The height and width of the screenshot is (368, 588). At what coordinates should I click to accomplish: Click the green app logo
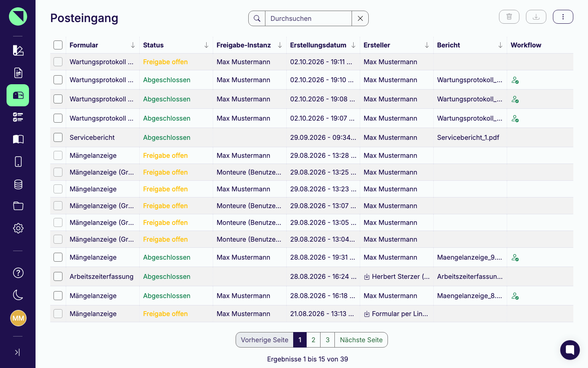tap(18, 16)
